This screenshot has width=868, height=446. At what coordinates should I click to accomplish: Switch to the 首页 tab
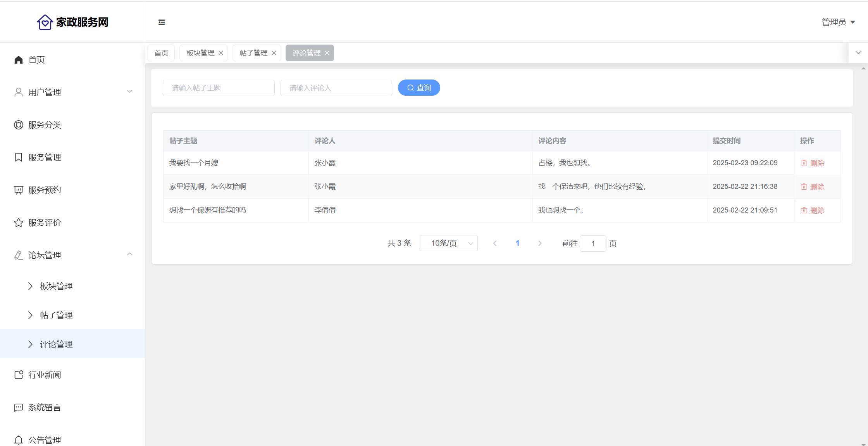point(161,53)
